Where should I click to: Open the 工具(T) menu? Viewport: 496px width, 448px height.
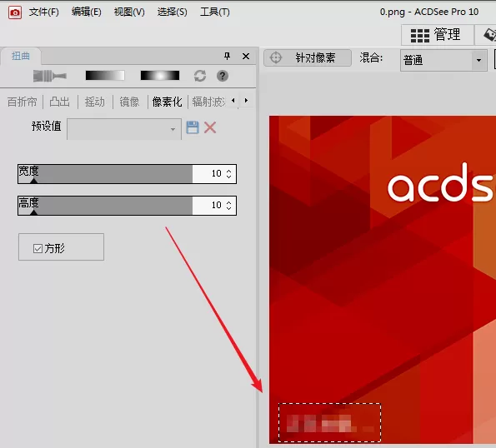pos(215,12)
